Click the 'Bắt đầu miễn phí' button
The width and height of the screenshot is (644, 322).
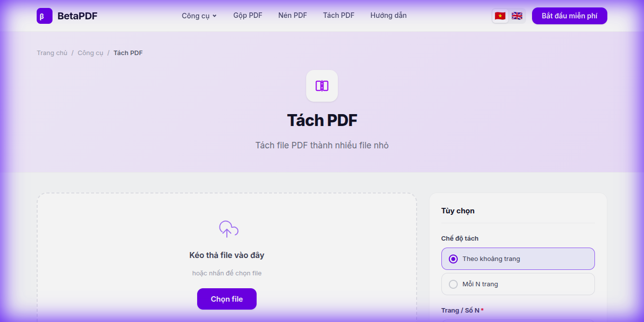point(569,15)
